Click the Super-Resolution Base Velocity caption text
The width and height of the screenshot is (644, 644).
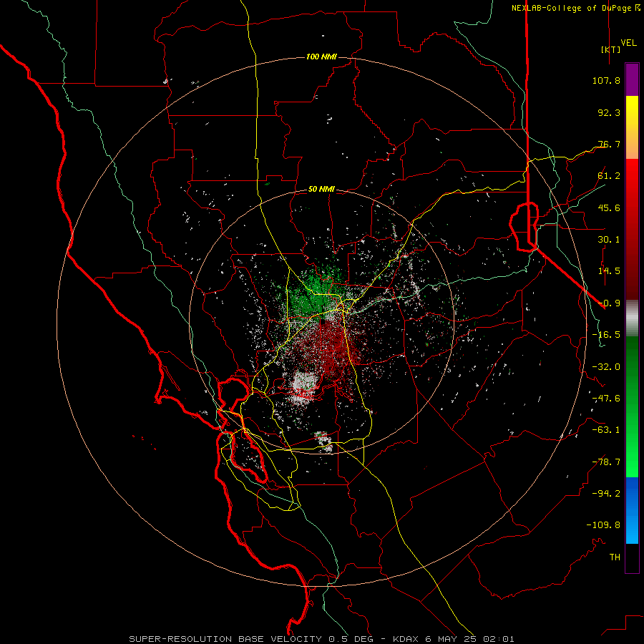321,639
